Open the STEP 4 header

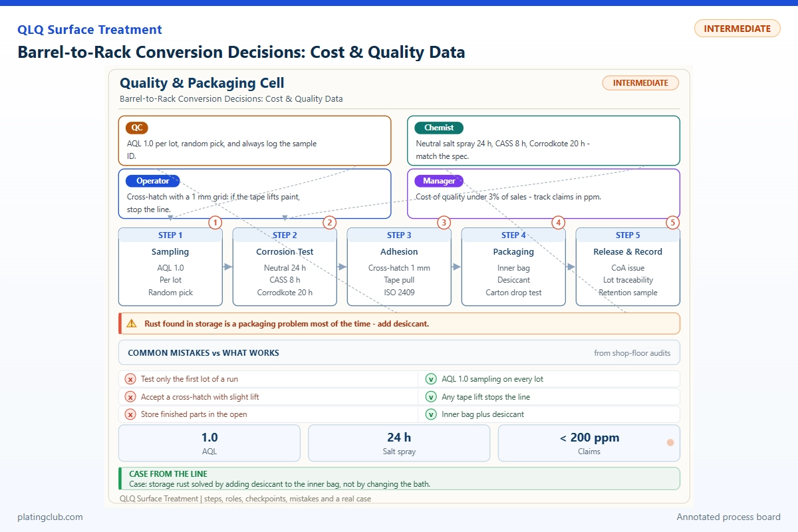point(513,235)
